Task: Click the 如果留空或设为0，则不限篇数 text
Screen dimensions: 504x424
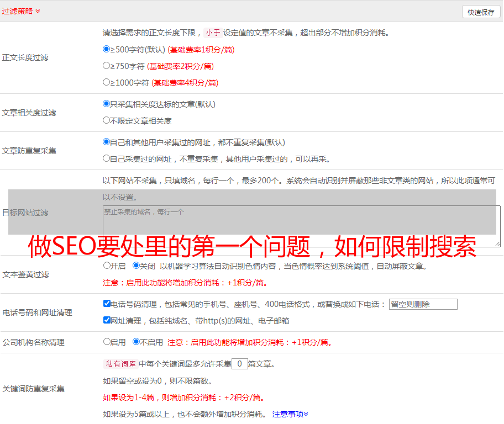Action: [x=158, y=381]
